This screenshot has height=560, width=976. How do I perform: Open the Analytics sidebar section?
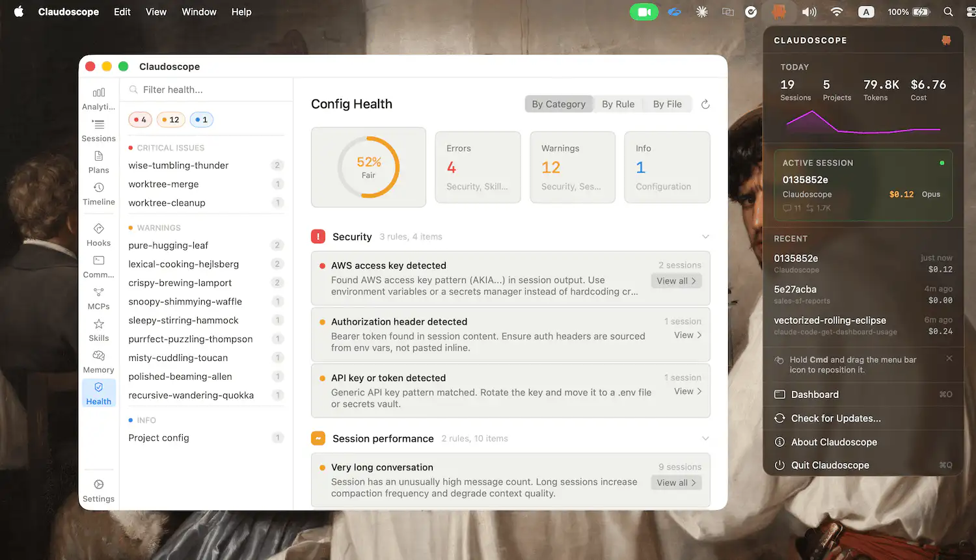point(99,98)
